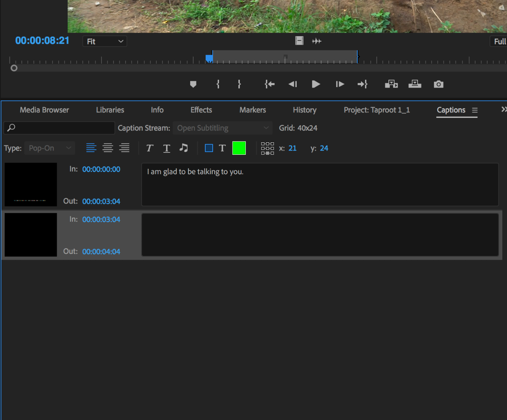This screenshot has width=507, height=420.
Task: Open the Caption Stream dropdown
Action: point(222,128)
